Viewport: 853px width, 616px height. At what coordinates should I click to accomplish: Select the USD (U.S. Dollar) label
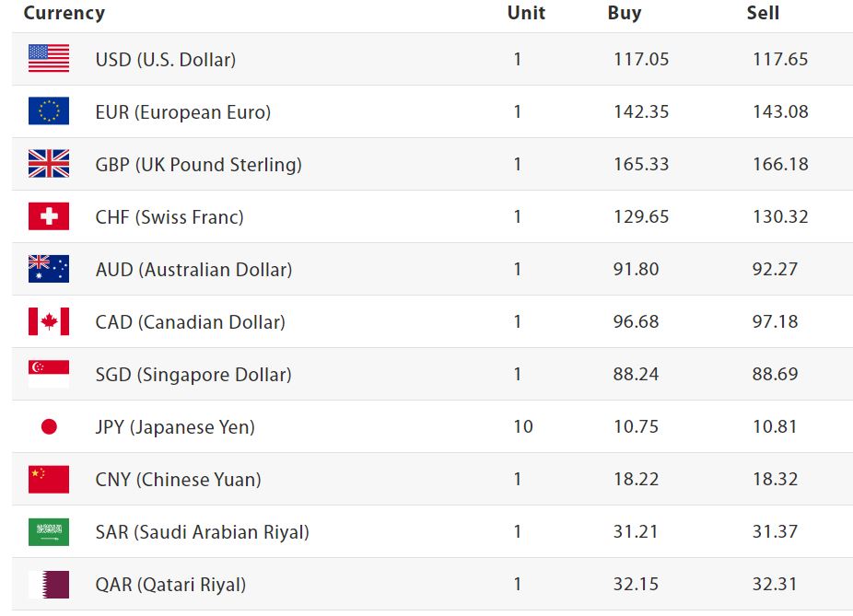click(x=166, y=59)
